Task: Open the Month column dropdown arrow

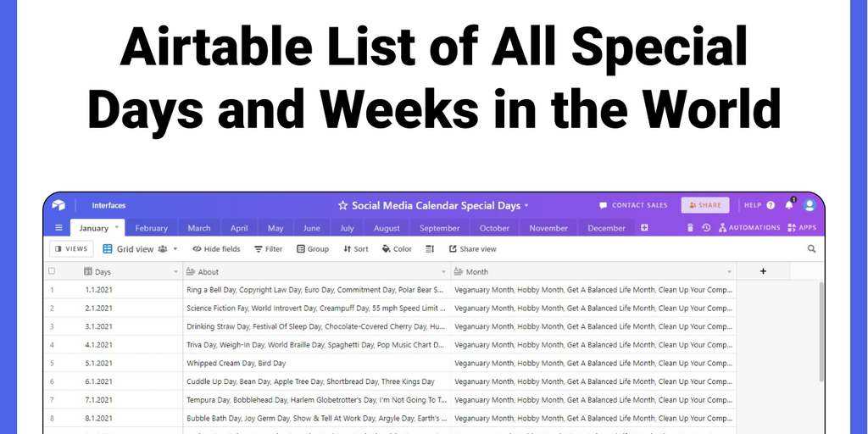Action: [729, 272]
